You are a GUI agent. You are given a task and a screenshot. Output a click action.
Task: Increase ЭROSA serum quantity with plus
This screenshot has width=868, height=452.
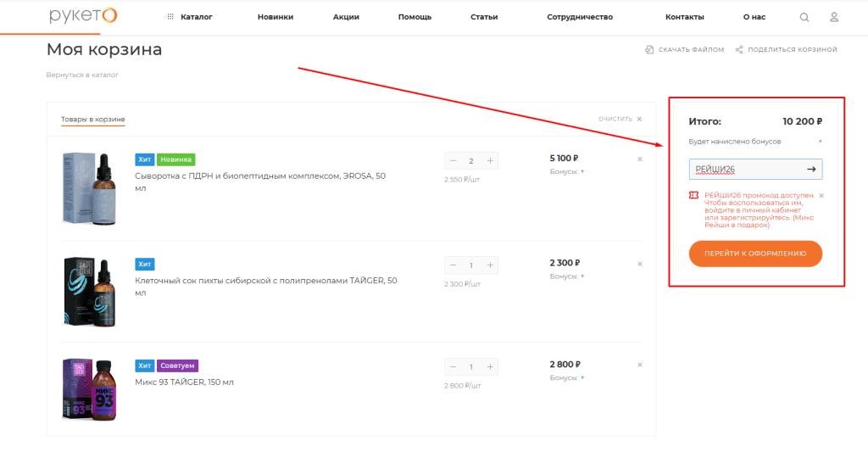click(x=490, y=160)
